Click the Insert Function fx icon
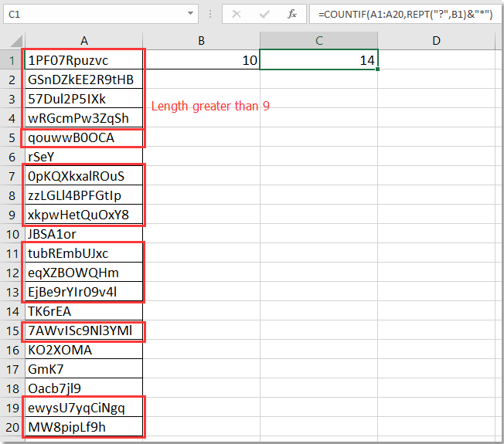 point(291,14)
